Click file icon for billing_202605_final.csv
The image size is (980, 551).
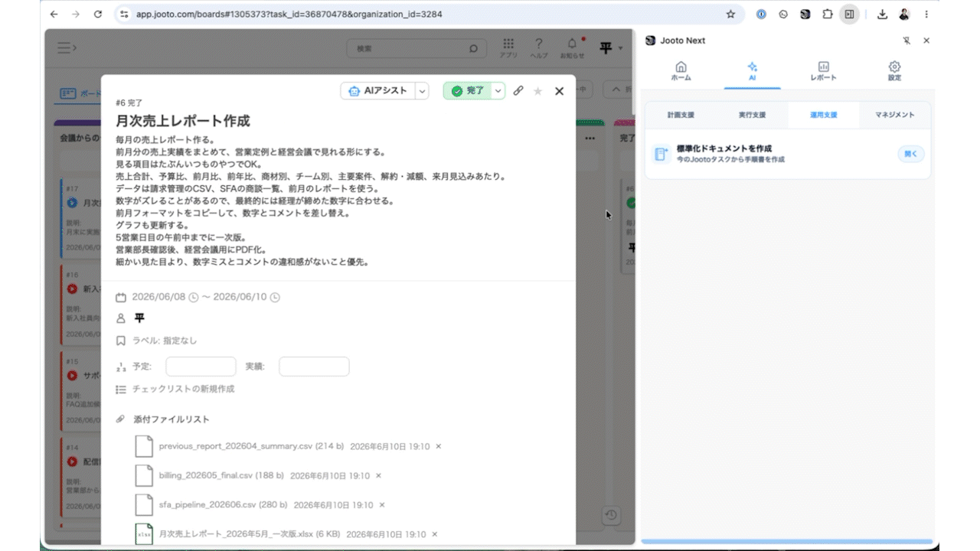144,475
